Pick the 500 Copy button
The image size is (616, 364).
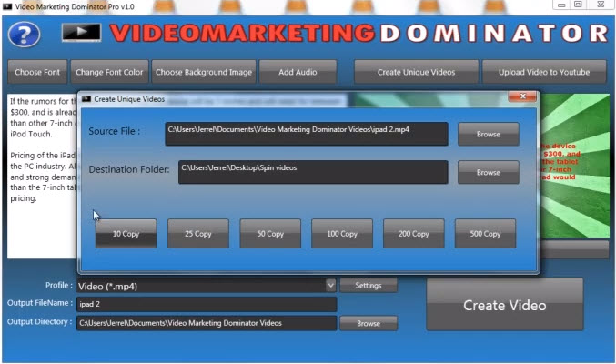point(485,234)
